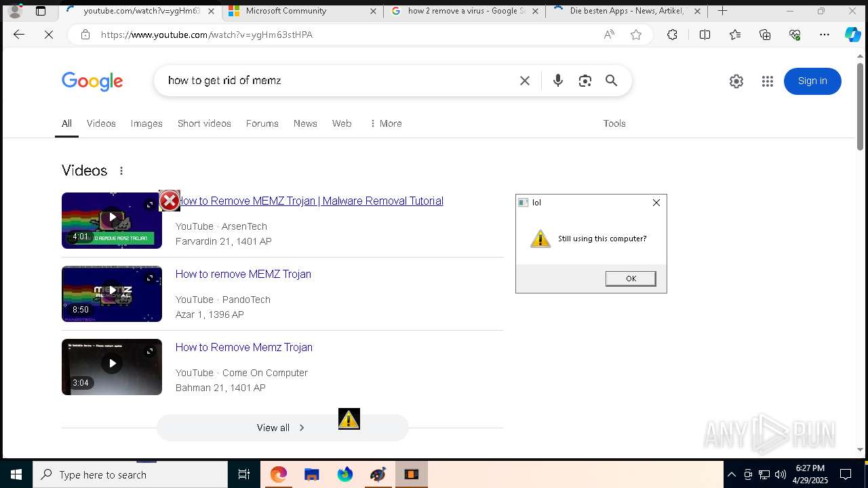Open How to remove MEMZ Trojan PandoTech link
The image size is (868, 488).
click(x=243, y=274)
